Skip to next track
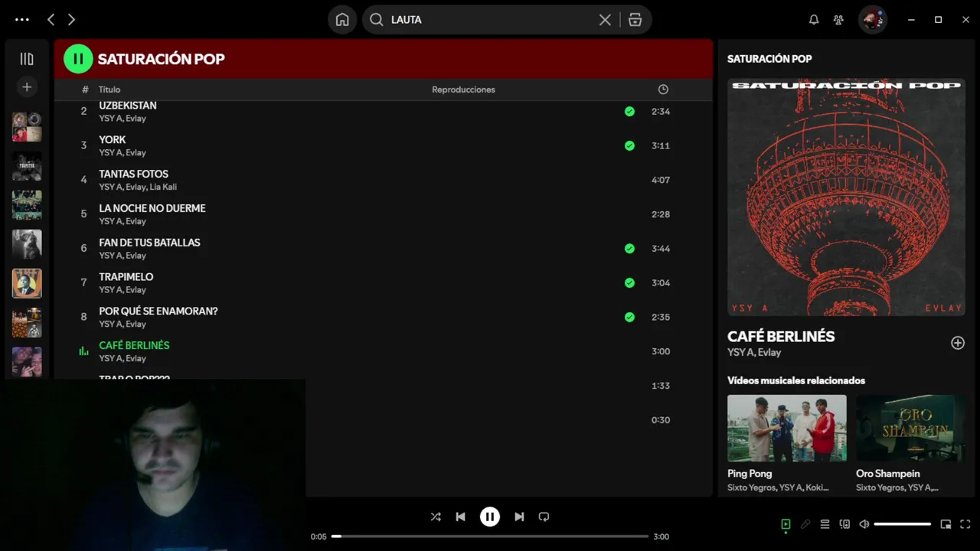Image resolution: width=980 pixels, height=551 pixels. click(519, 517)
